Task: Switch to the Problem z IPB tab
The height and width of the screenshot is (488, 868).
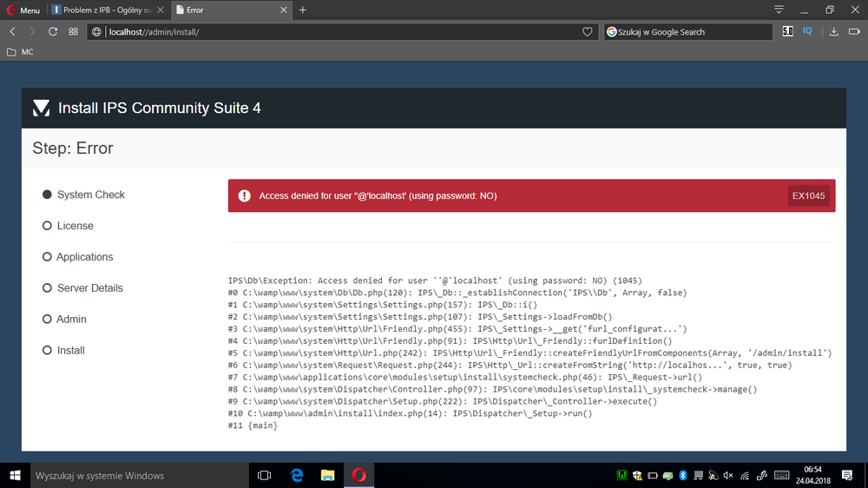Action: click(104, 10)
